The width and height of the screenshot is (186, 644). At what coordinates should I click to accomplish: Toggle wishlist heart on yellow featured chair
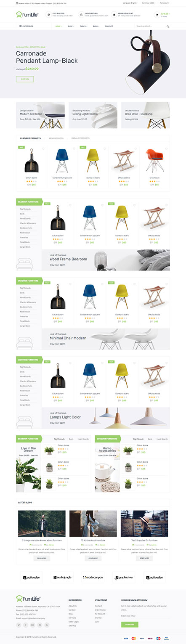pyautogui.click(x=104, y=148)
